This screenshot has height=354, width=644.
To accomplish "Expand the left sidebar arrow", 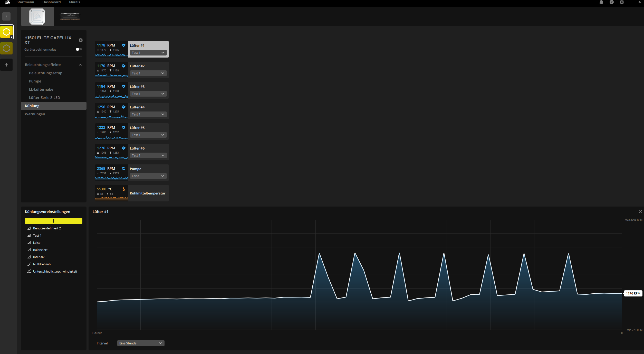I will pyautogui.click(x=6, y=16).
